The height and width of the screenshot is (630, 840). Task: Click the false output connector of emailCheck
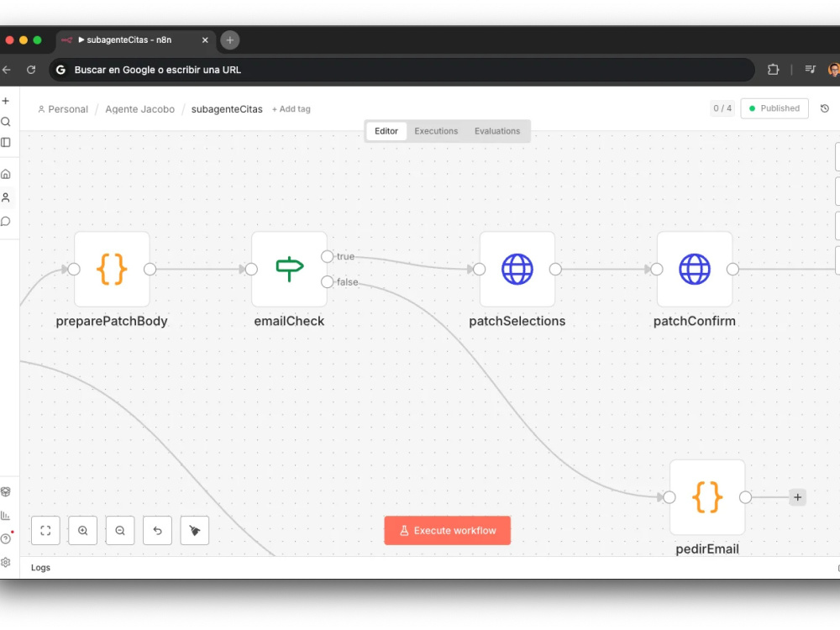pyautogui.click(x=327, y=281)
